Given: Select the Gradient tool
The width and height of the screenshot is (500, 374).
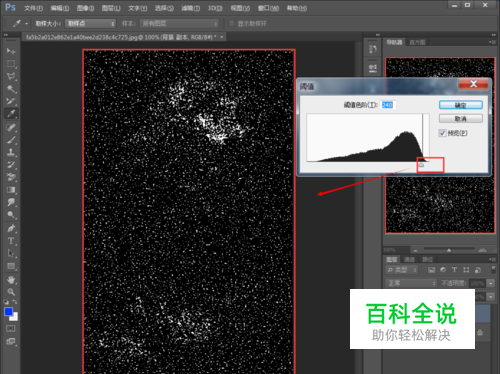Looking at the screenshot, I should click(x=11, y=190).
